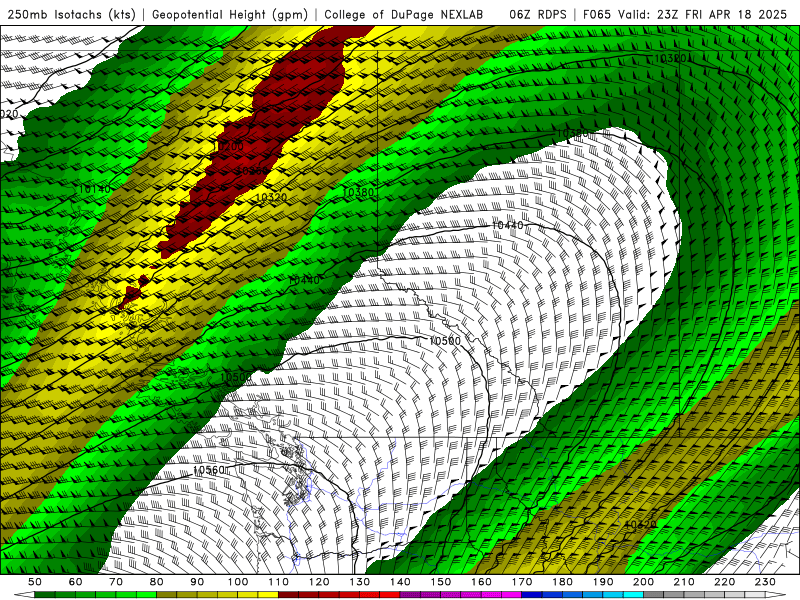Click the 10440 contour label inside the white area
Image resolution: width=800 pixels, height=600 pixels.
click(508, 225)
